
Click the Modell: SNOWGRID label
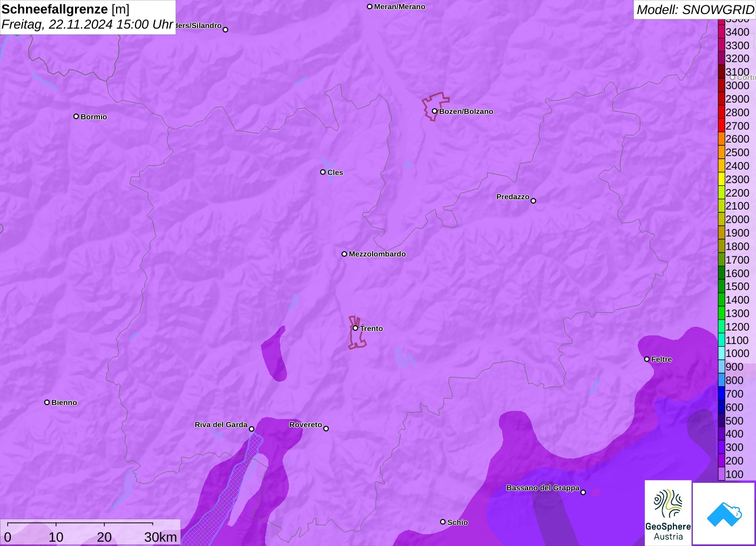(x=695, y=10)
